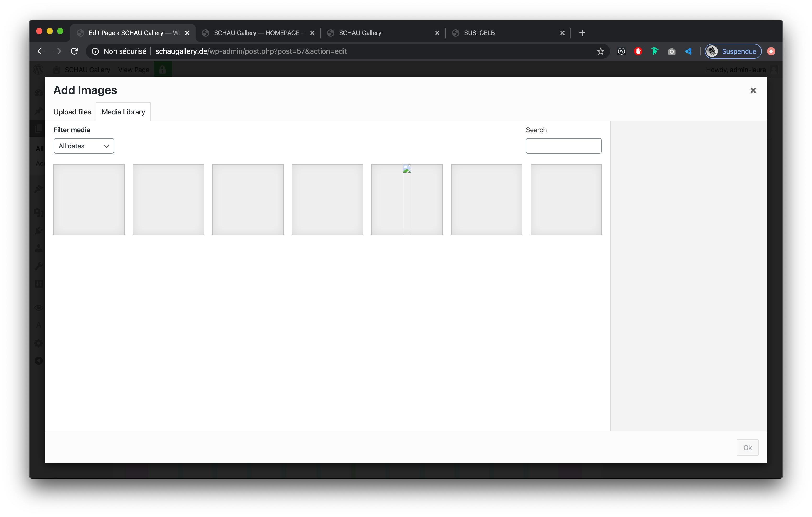
Task: Close the Add Images dialog
Action: pyautogui.click(x=753, y=90)
